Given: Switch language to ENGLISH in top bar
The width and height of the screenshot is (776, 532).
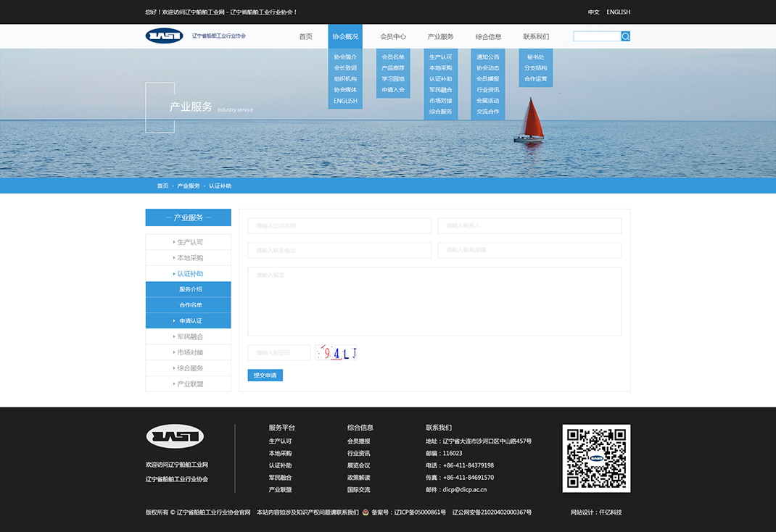Looking at the screenshot, I should click(x=618, y=12).
